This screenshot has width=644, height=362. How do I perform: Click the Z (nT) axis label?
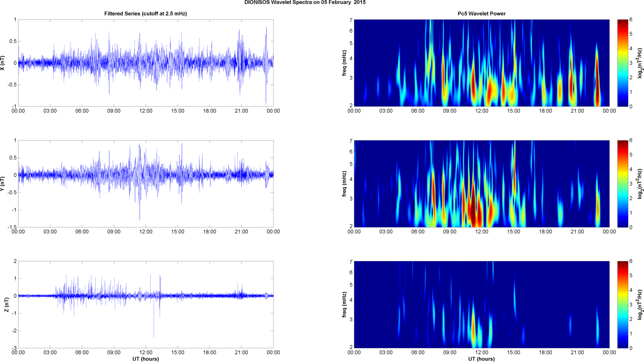[x=7, y=305]
